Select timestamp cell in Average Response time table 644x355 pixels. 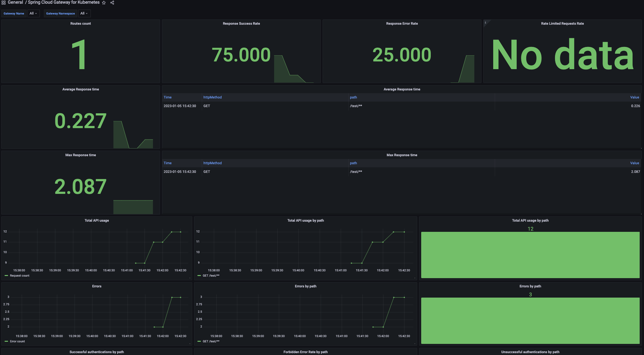click(180, 106)
